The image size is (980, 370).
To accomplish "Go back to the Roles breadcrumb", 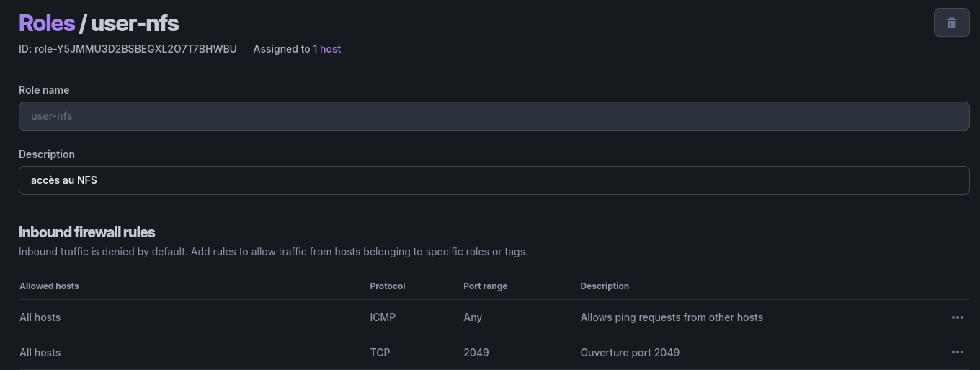I will pos(47,23).
